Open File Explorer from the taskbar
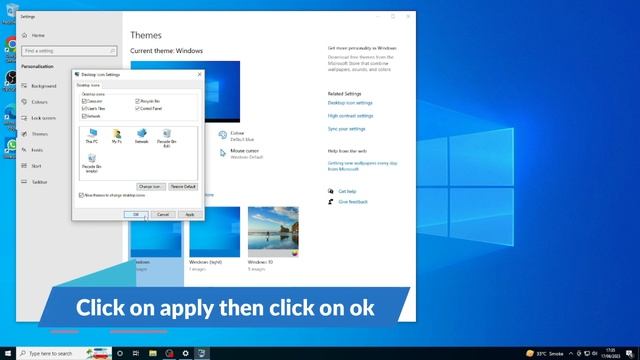The height and width of the screenshot is (360, 640). coord(153,353)
